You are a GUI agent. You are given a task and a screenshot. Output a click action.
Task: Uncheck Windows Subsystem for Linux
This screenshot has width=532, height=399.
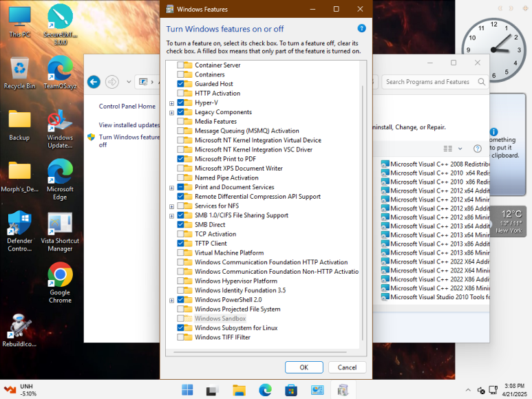180,328
